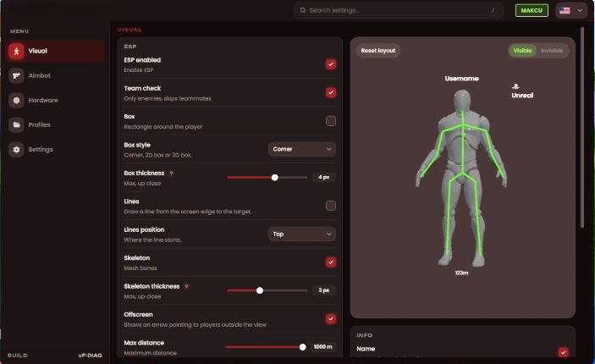Open Settings via its gear icon
This screenshot has width=595, height=364.
pyautogui.click(x=16, y=150)
